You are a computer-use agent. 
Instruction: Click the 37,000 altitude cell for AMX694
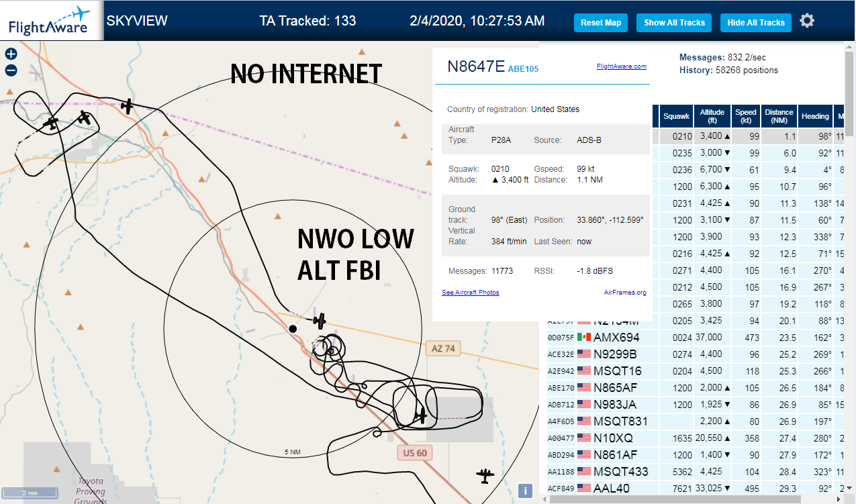point(712,337)
